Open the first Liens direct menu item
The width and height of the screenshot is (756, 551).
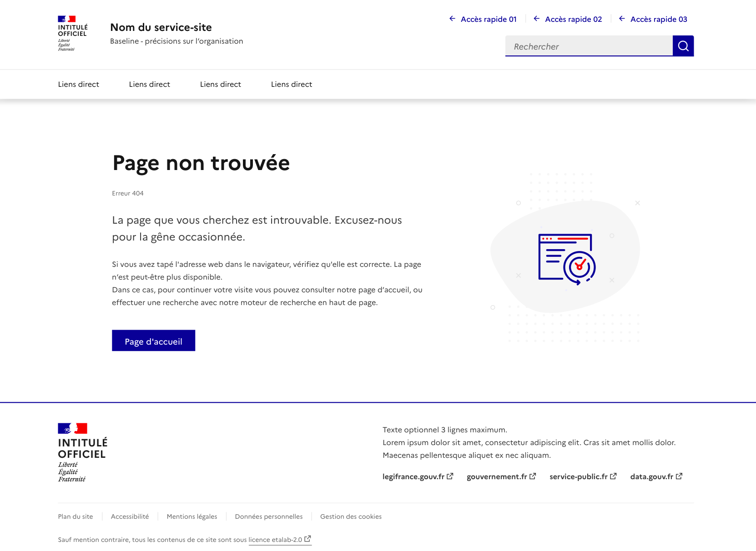point(78,84)
